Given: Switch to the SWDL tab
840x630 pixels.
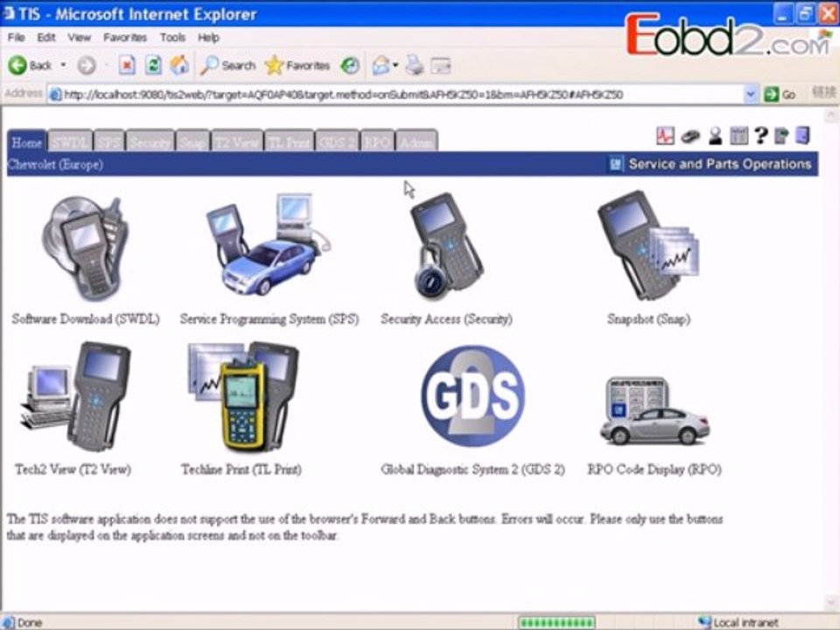Looking at the screenshot, I should coord(70,142).
